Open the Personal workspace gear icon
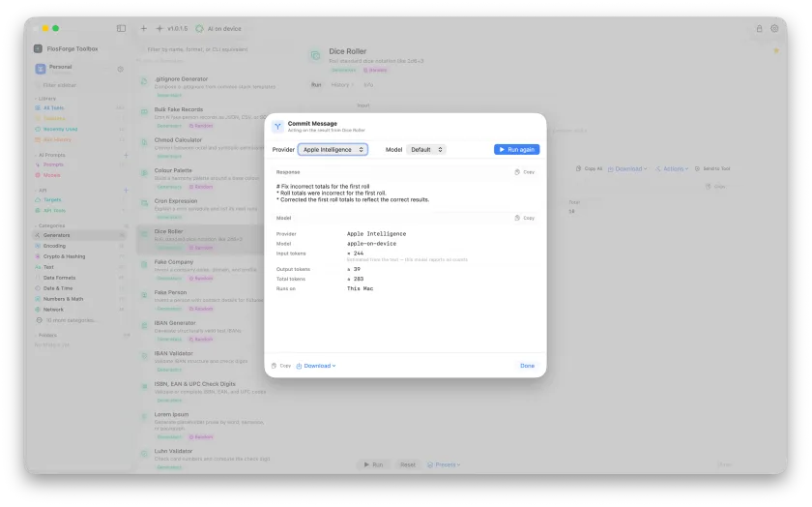The image size is (812, 507). tap(120, 69)
